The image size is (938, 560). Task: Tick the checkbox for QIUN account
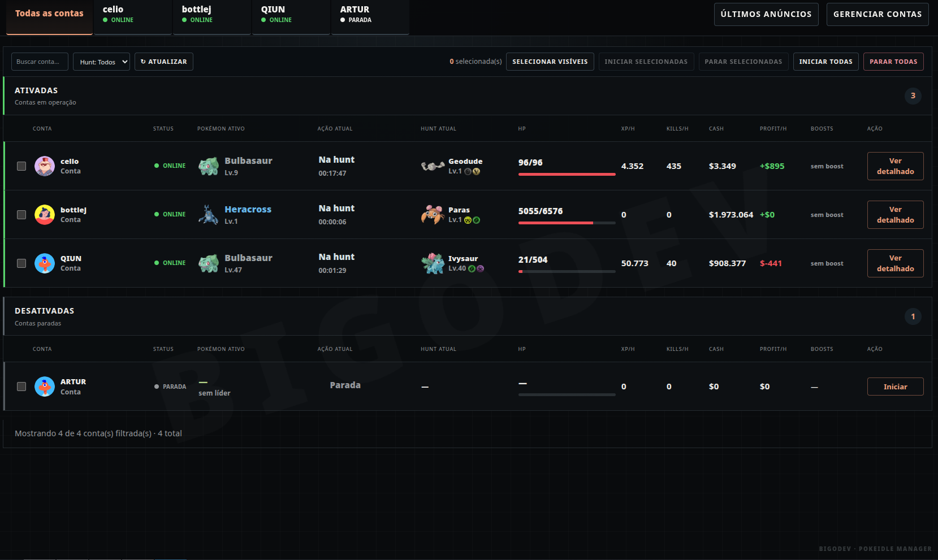tap(21, 263)
